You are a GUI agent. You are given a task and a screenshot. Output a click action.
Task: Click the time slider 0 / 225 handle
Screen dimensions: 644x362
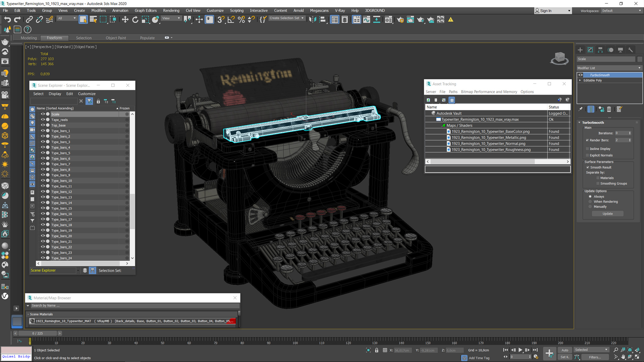(x=38, y=333)
